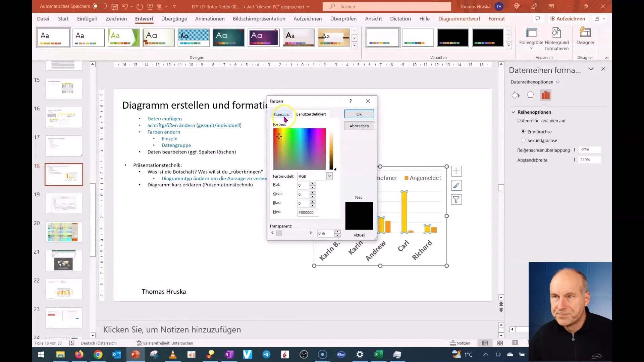Click Abbrechen to cancel color change
The image size is (644, 362).
coord(359,126)
